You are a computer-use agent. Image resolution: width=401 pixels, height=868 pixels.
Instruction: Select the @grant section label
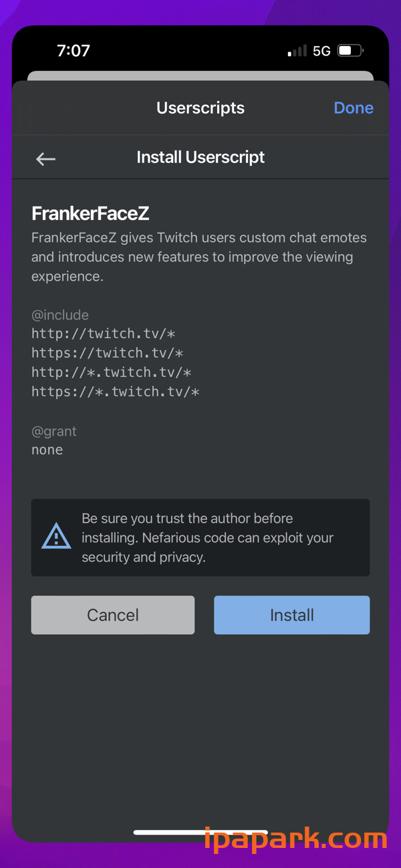point(54,431)
